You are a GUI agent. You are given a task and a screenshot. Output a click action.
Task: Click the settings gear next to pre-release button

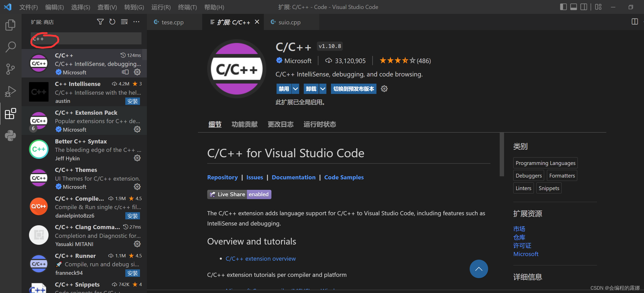click(x=384, y=89)
